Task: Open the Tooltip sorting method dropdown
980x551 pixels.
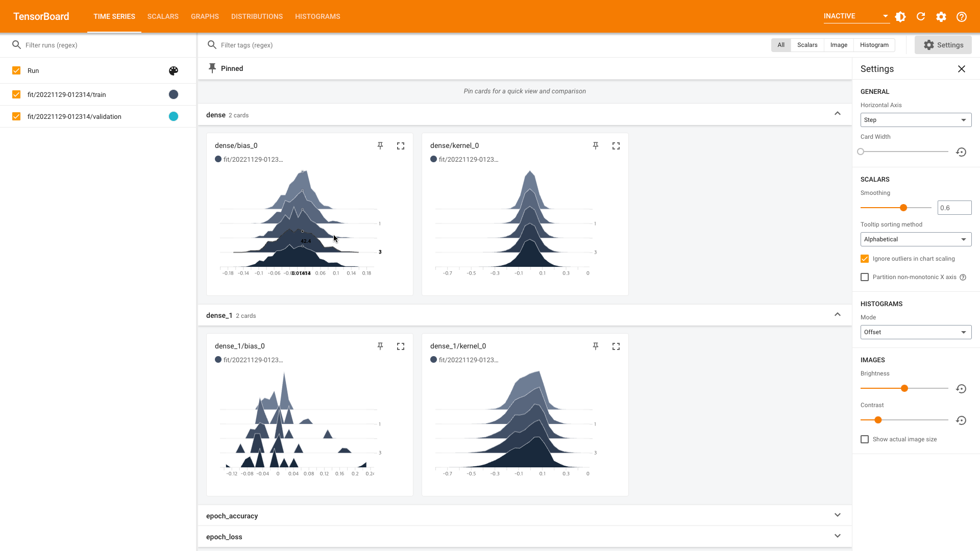Action: click(916, 239)
